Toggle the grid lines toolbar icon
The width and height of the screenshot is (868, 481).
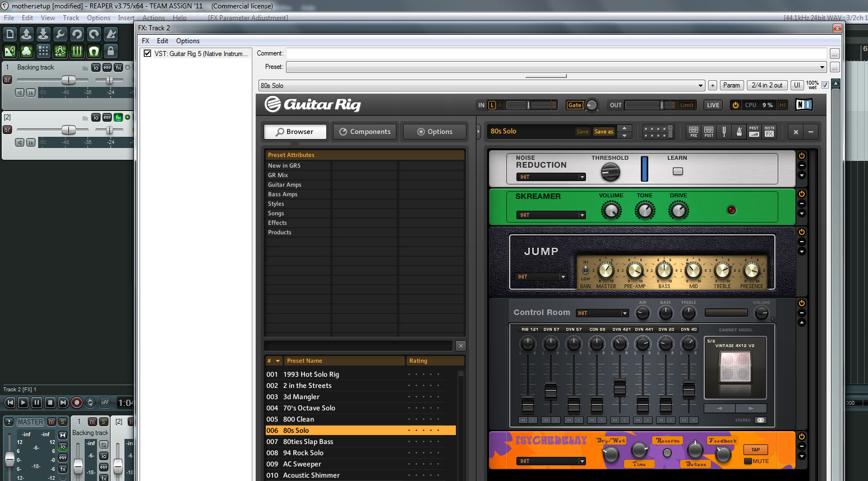[x=77, y=52]
